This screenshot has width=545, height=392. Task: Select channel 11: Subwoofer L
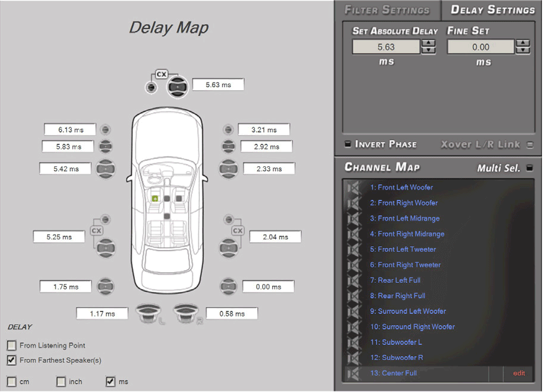[x=396, y=342]
